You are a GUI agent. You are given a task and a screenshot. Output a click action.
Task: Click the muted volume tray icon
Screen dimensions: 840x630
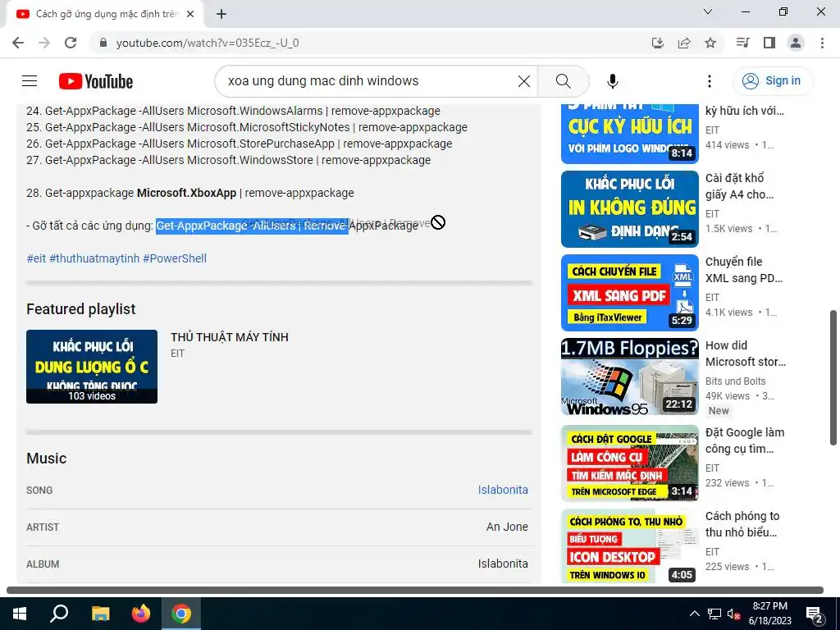pos(733,614)
